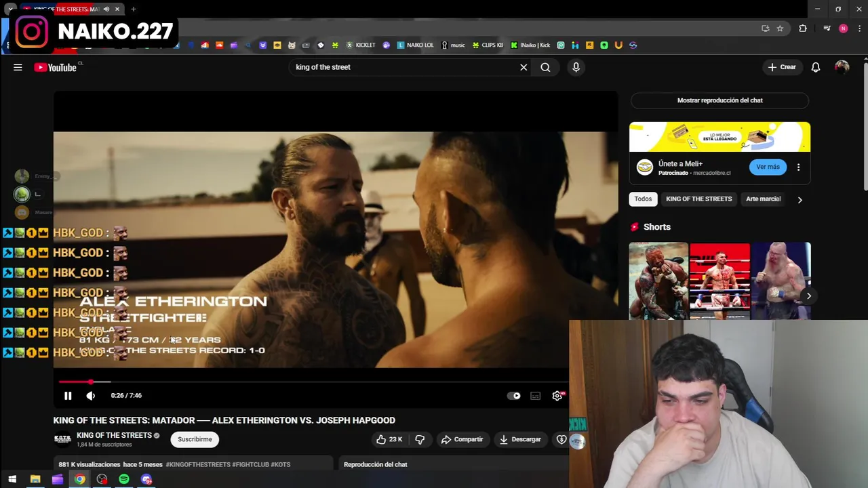
Task: Open the middle Shorts thumbnail with red backdrop
Action: 719,281
